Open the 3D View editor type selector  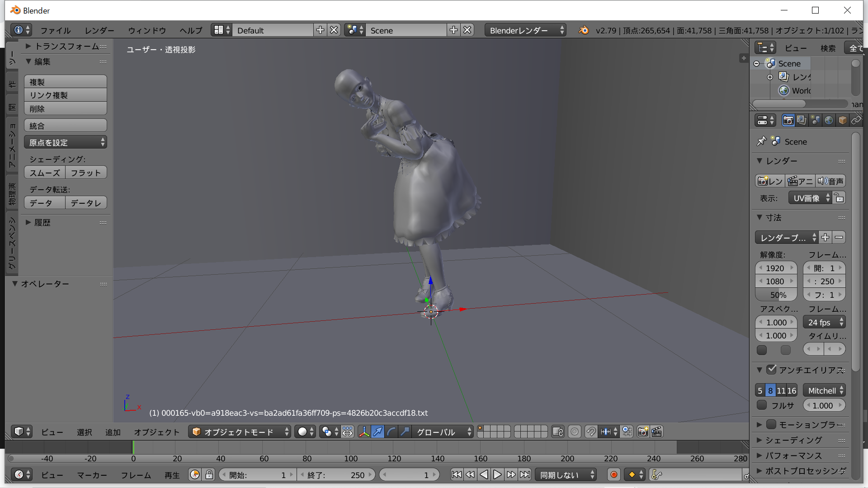click(x=22, y=432)
